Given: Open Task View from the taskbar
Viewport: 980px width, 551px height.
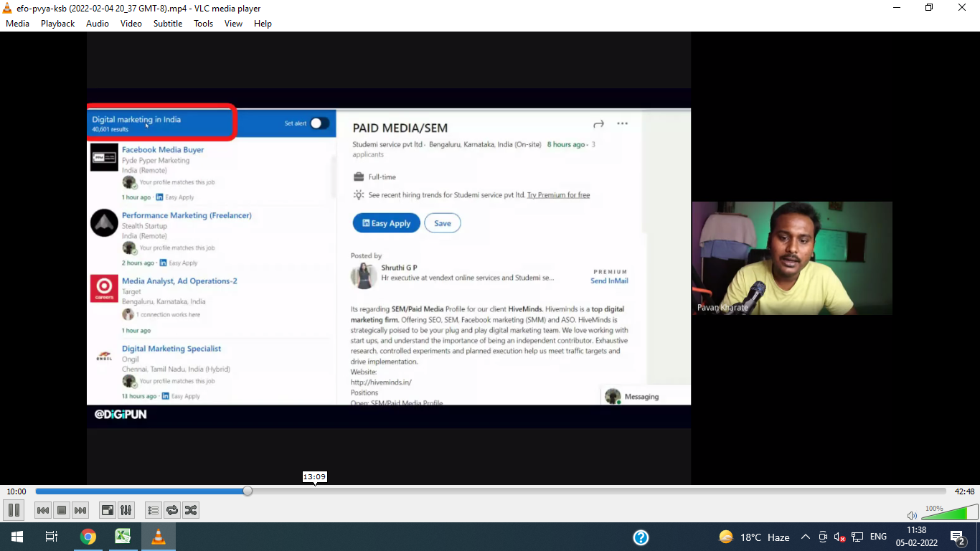Looking at the screenshot, I should [x=52, y=537].
